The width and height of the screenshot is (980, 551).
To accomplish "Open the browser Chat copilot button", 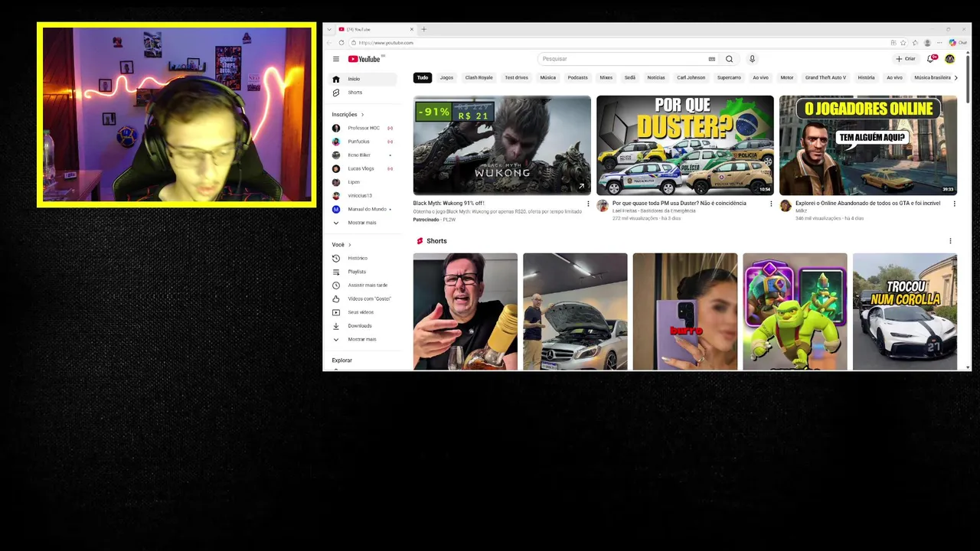I will pos(958,43).
